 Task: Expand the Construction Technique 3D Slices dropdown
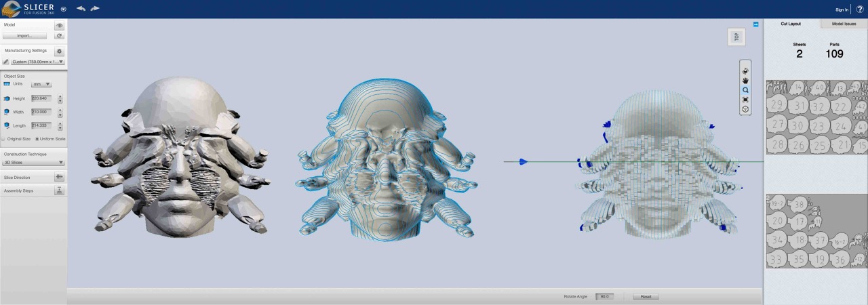click(x=33, y=163)
